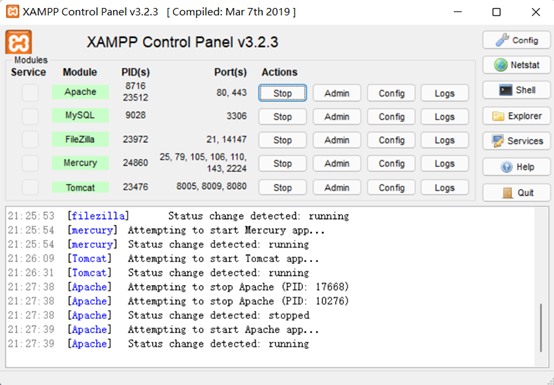Stop the Mercury module

pos(282,164)
